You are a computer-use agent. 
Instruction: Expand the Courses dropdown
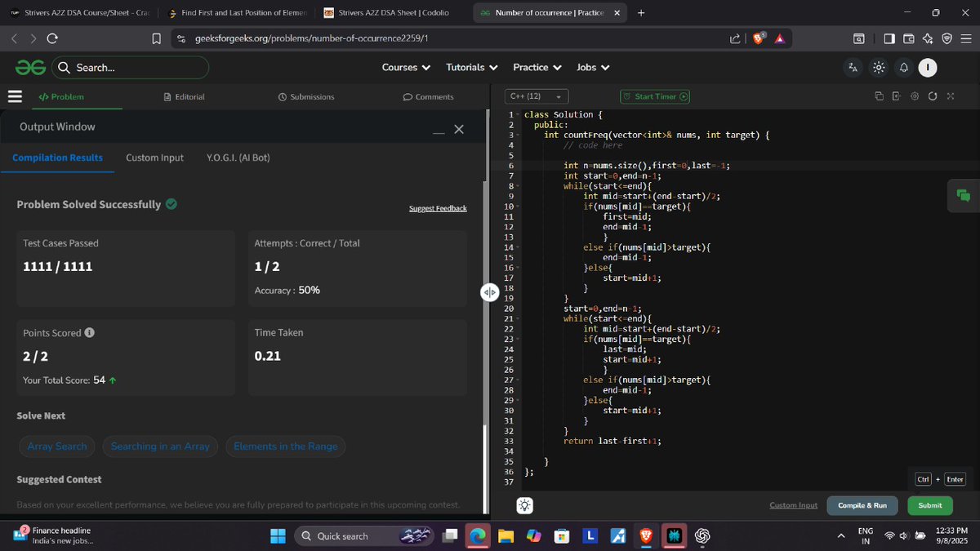tap(405, 67)
